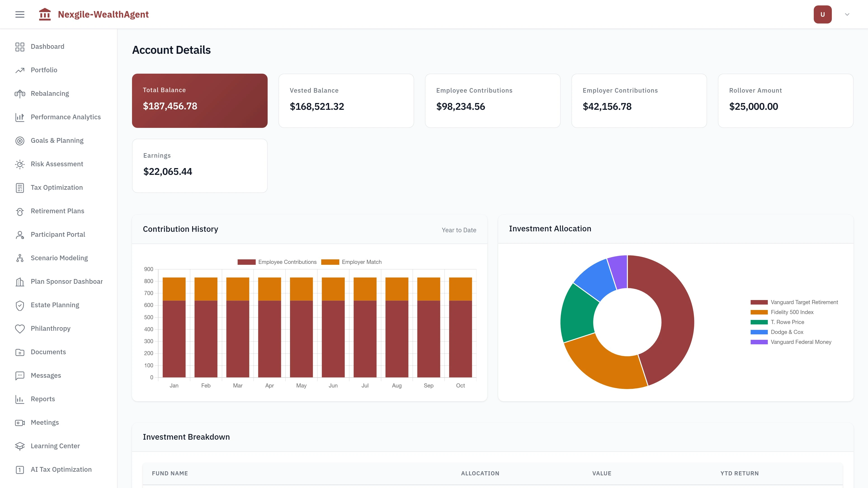The image size is (868, 488).
Task: Select the Risk Assessment sun icon
Action: point(19,164)
